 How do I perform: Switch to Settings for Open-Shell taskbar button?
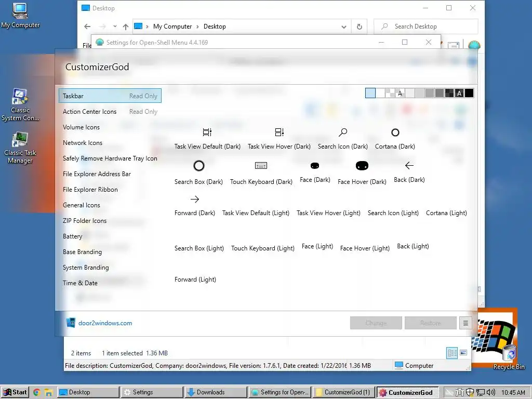(x=280, y=392)
